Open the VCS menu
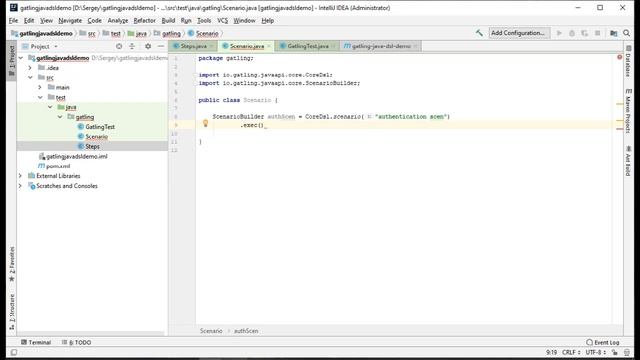 click(x=222, y=20)
